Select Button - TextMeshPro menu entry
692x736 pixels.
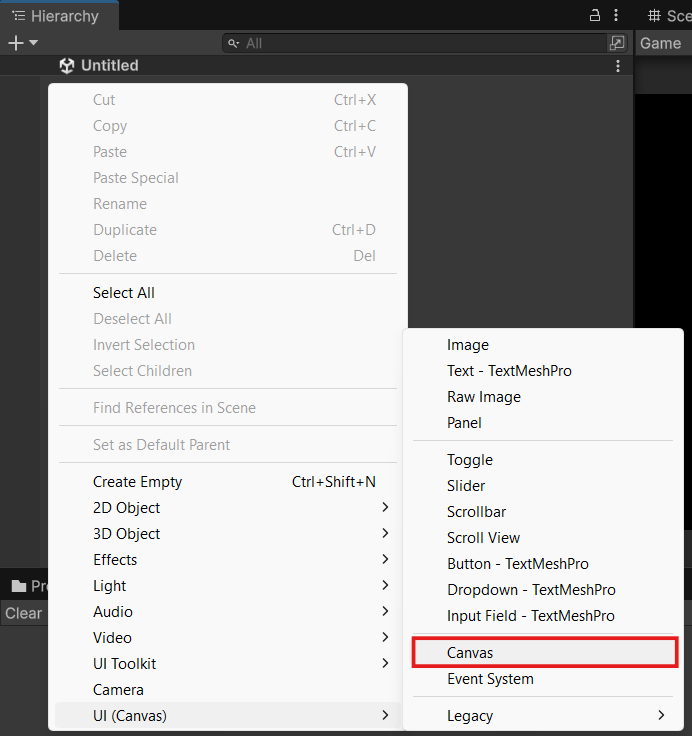(518, 564)
